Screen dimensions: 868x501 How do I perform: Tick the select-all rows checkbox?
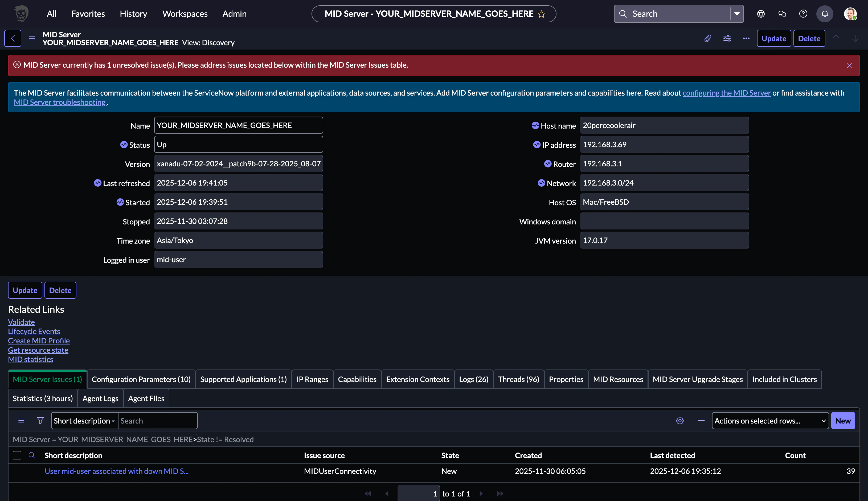tap(17, 455)
